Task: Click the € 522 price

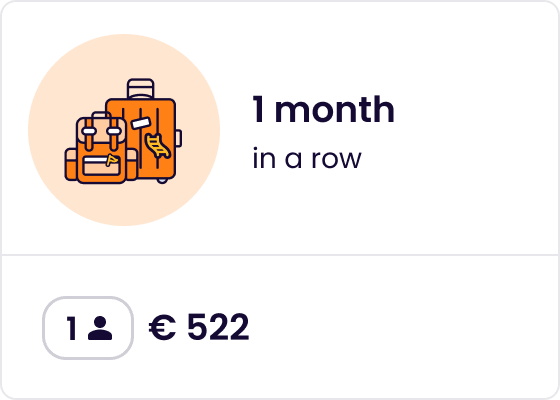Action: 199,327
